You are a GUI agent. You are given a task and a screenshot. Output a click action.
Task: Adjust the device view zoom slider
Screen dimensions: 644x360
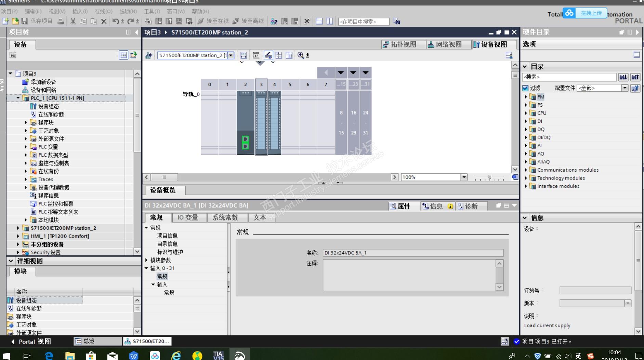pyautogui.click(x=489, y=177)
